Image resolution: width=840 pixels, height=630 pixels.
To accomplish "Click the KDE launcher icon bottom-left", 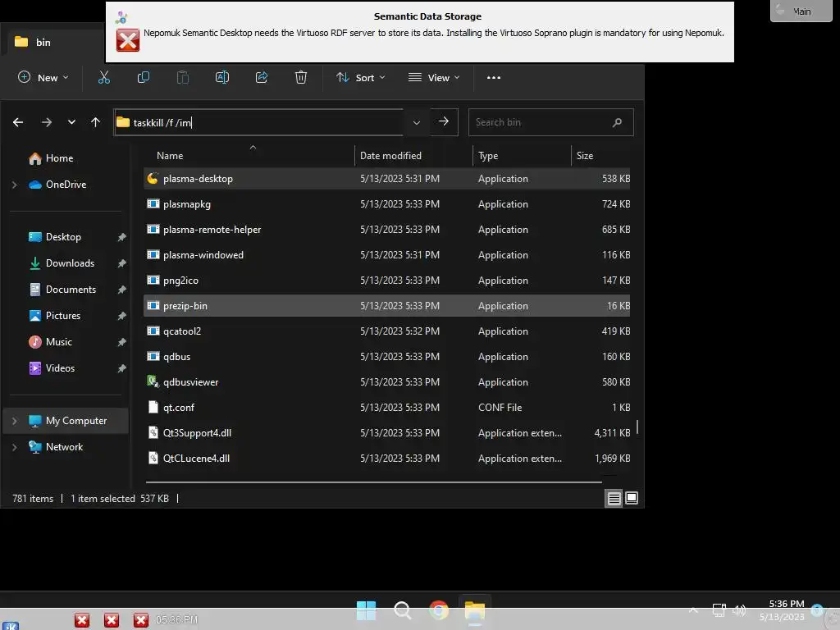I will (x=11, y=625).
